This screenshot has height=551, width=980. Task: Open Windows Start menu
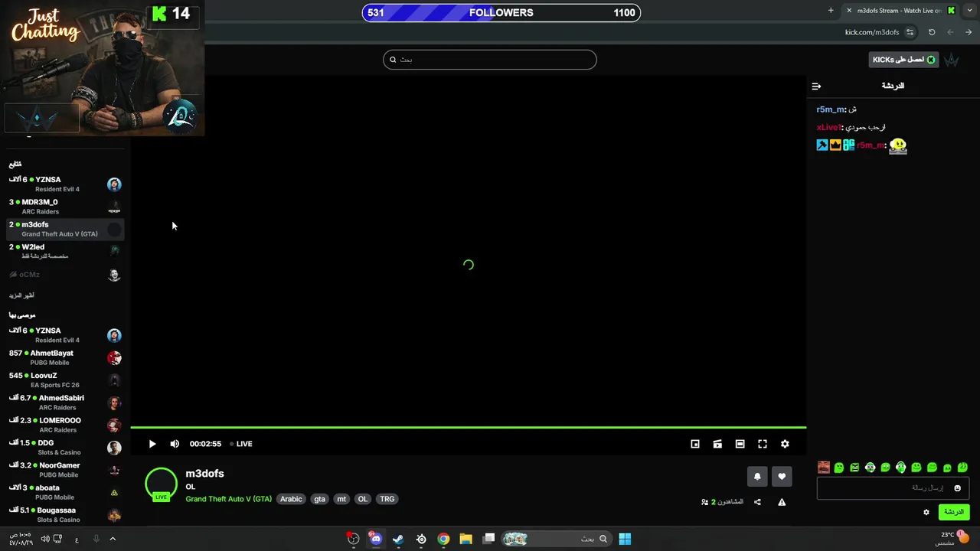pos(625,539)
